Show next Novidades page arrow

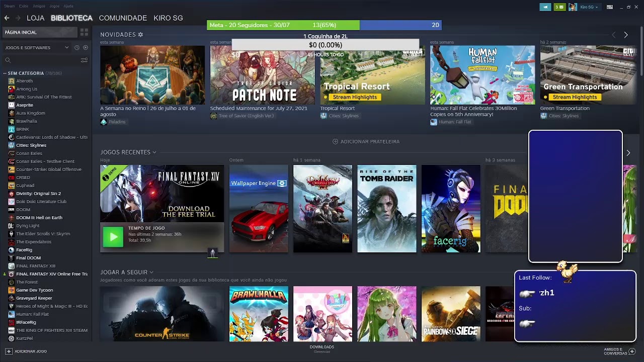(626, 35)
